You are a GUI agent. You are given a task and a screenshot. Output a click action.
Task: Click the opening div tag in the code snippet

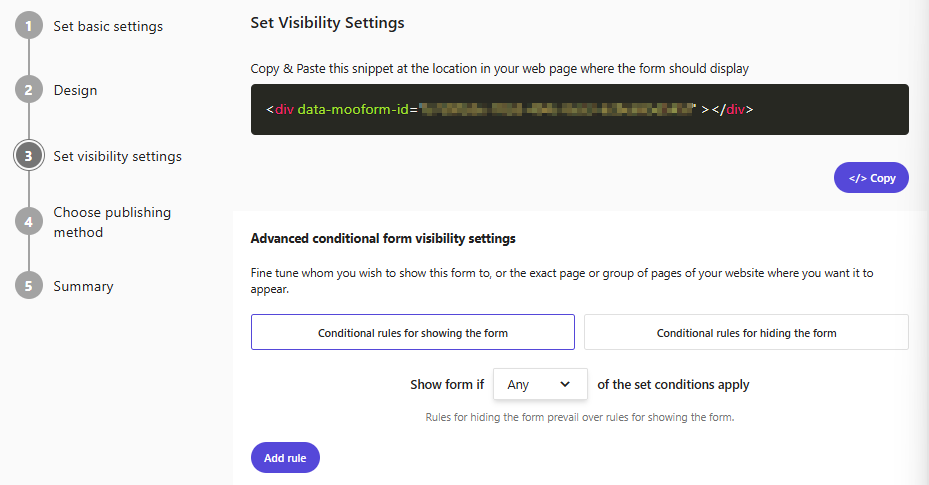pos(284,109)
